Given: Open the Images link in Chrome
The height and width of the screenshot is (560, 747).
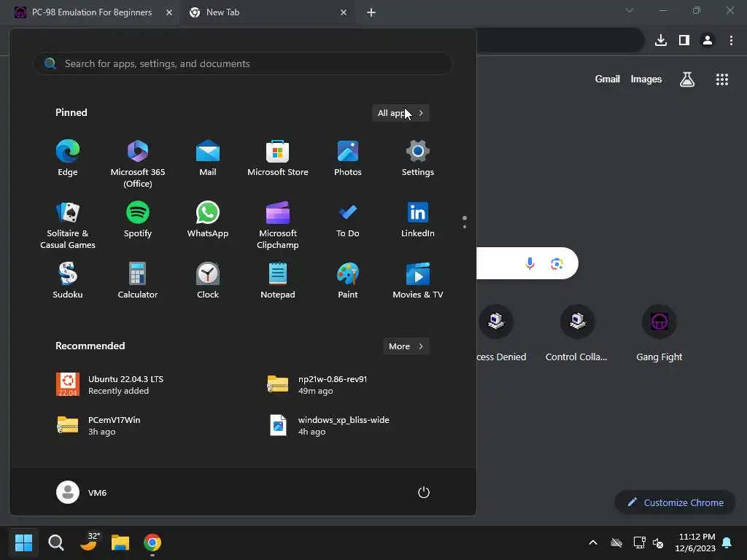Looking at the screenshot, I should (x=646, y=79).
